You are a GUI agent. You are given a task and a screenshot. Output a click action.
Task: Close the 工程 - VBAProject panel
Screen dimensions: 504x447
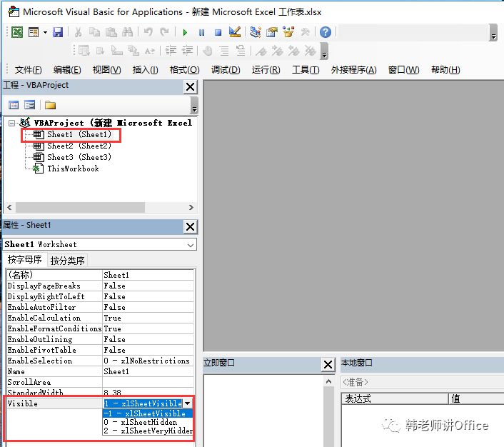(x=191, y=86)
